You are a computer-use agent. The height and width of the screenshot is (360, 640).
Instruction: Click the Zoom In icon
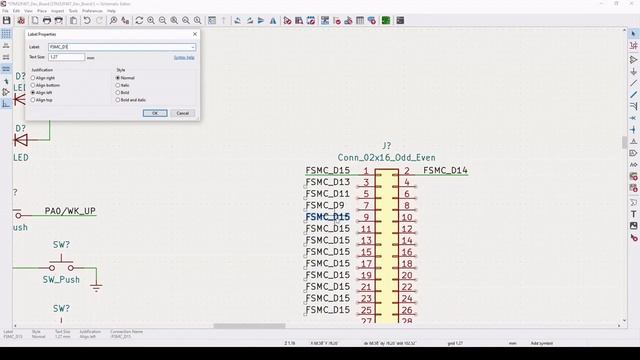pos(151,20)
